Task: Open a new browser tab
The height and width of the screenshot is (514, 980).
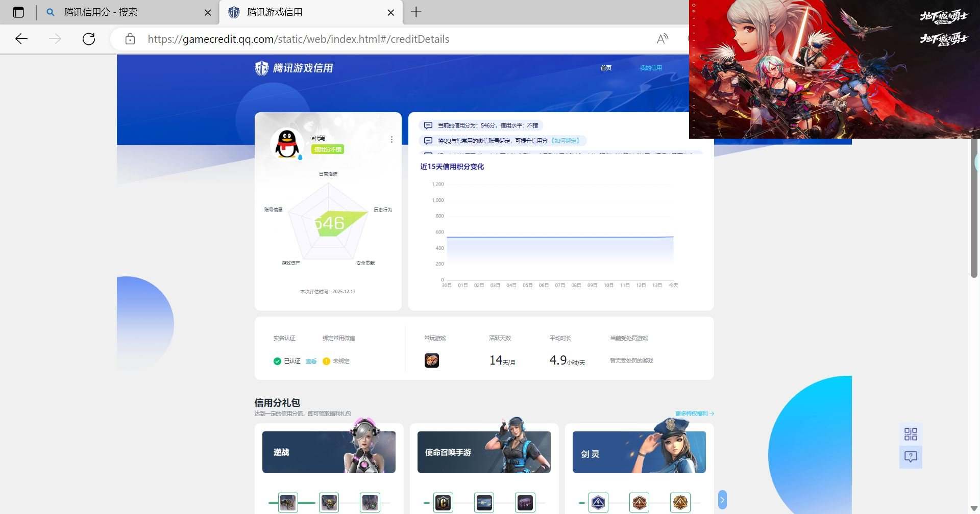Action: coord(416,12)
